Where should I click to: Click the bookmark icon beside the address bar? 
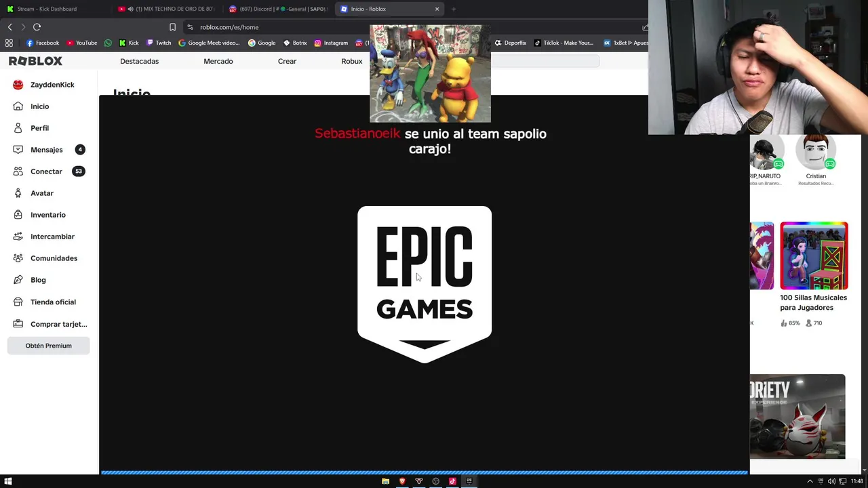172,27
